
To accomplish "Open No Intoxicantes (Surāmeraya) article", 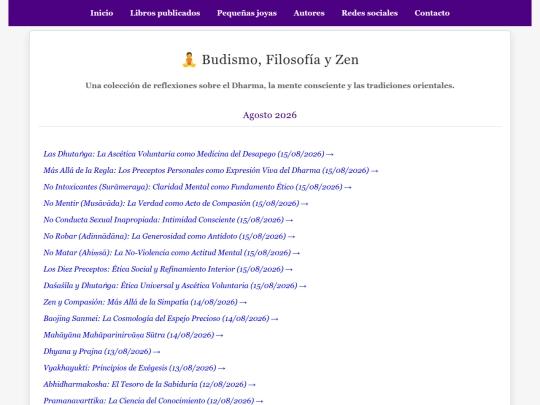I will click(x=197, y=187).
